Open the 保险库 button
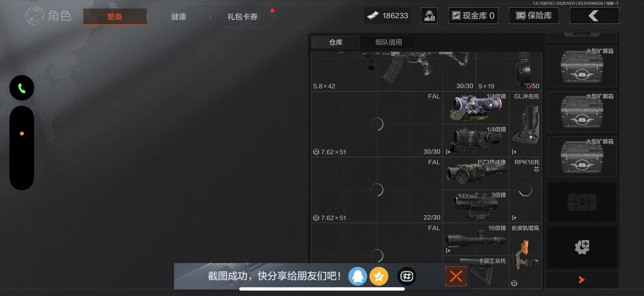 click(534, 15)
